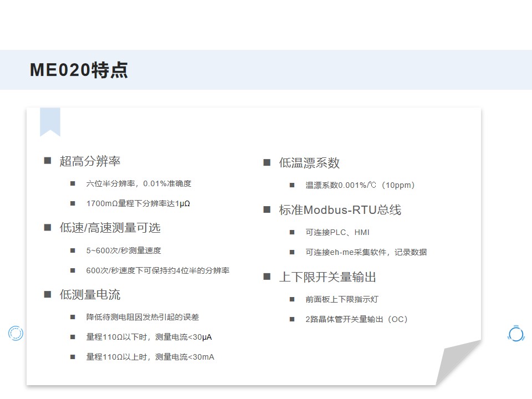Image resolution: width=532 pixels, height=399 pixels.
Task: Click the heading 上下限开关量输出
Action: click(x=328, y=277)
